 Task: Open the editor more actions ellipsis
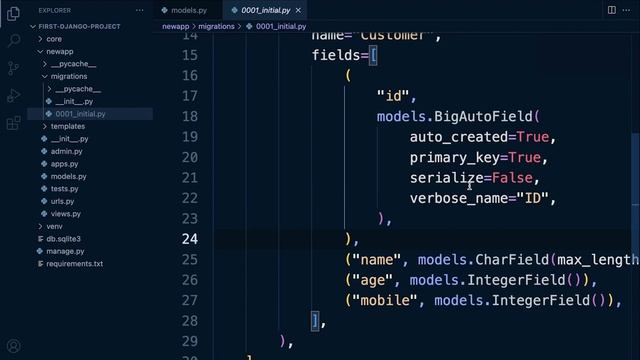pos(626,10)
